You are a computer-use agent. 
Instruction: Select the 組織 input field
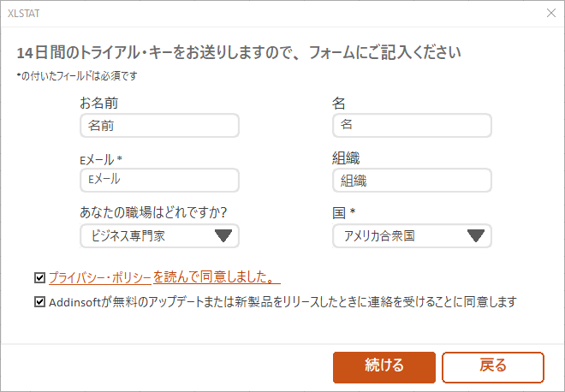[x=412, y=181]
